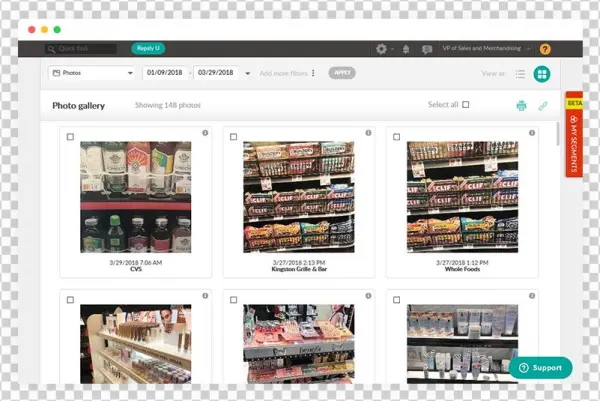Show info for Kingston Grille & Bar photo
Screen dimensions: 600x401
[x=368, y=133]
